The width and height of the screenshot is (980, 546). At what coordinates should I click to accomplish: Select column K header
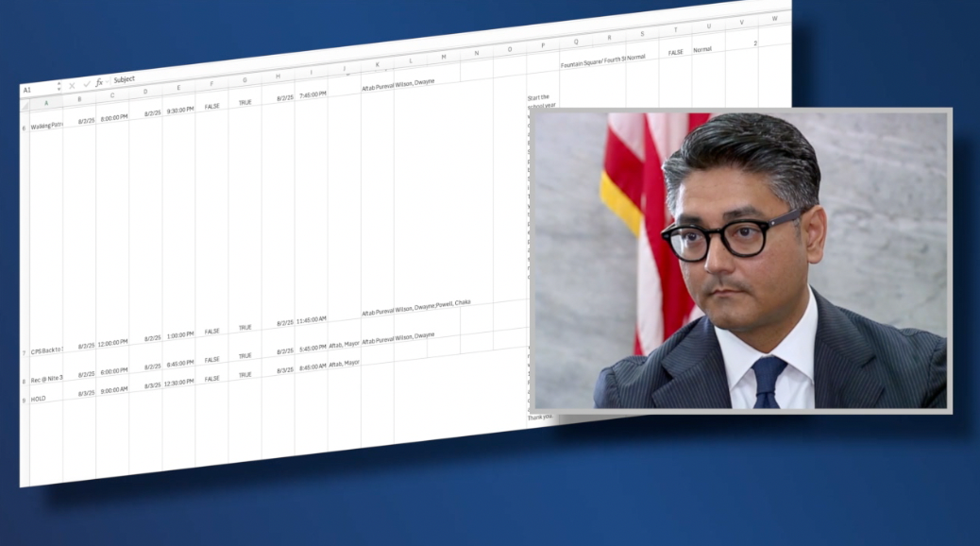tap(377, 65)
